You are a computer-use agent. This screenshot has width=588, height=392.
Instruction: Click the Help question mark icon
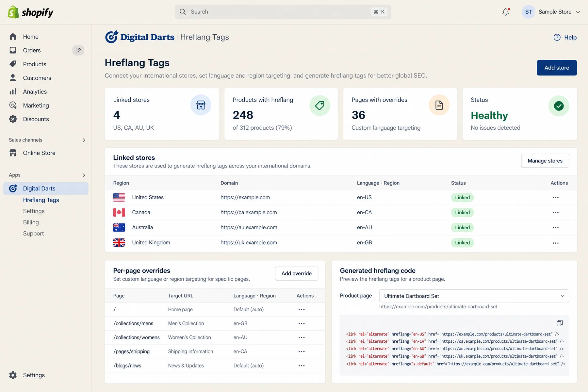pos(557,37)
